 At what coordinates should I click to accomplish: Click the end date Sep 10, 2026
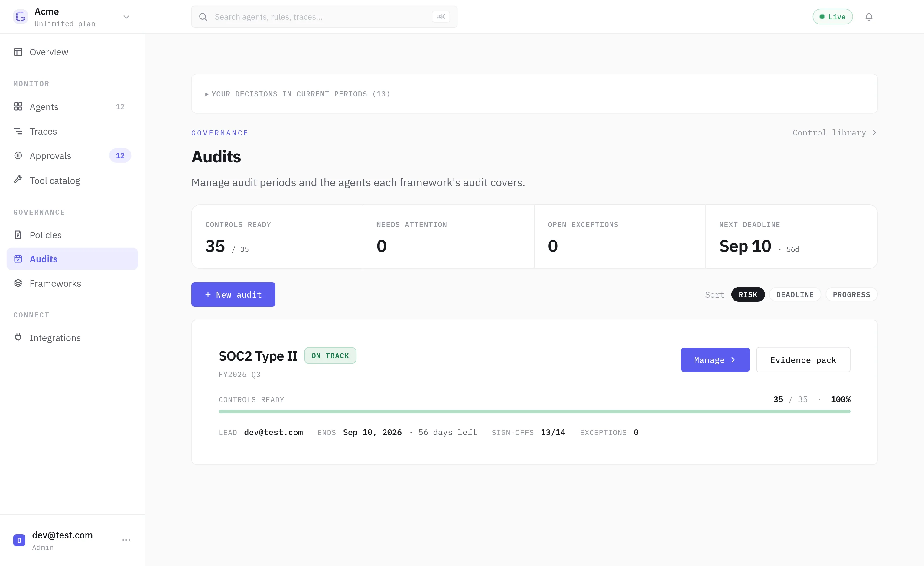coord(373,432)
